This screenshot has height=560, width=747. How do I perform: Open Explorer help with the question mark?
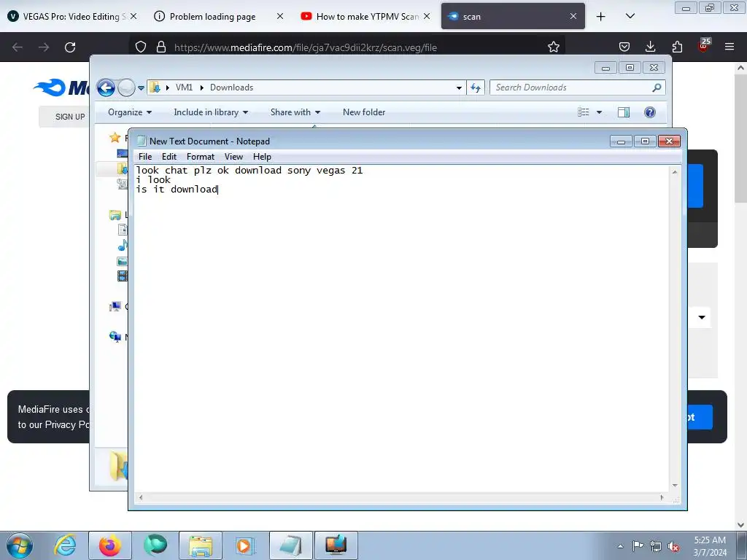(x=650, y=112)
